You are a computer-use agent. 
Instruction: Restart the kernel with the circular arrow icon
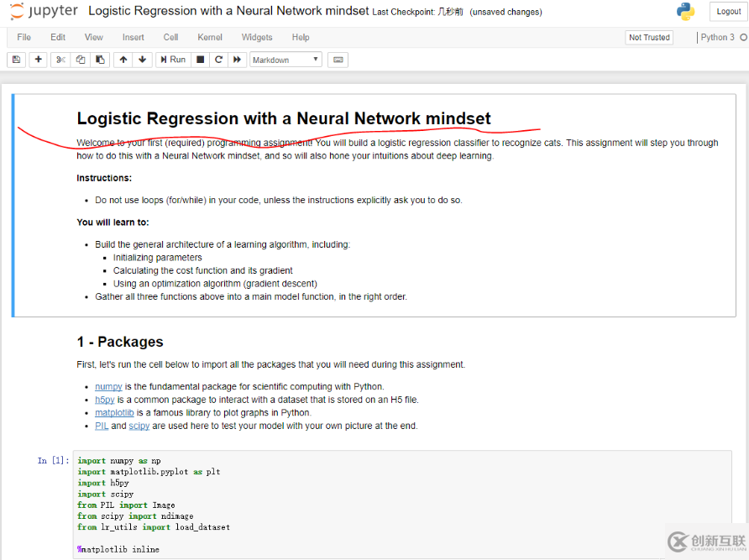(219, 60)
